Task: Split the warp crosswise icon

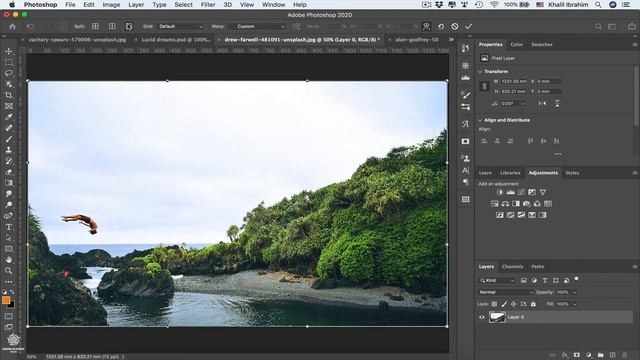Action: pyautogui.click(x=95, y=27)
